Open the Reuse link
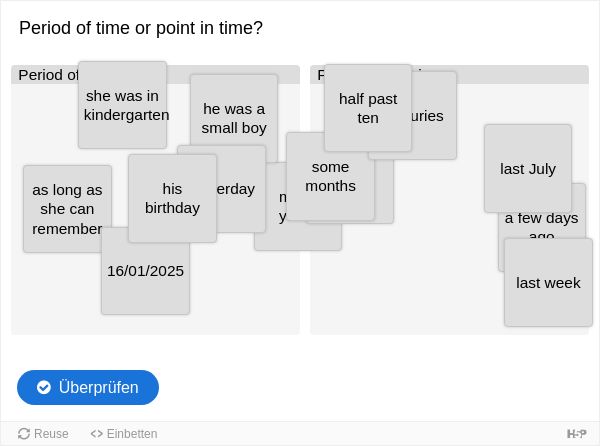Image resolution: width=600 pixels, height=446 pixels. tap(43, 434)
